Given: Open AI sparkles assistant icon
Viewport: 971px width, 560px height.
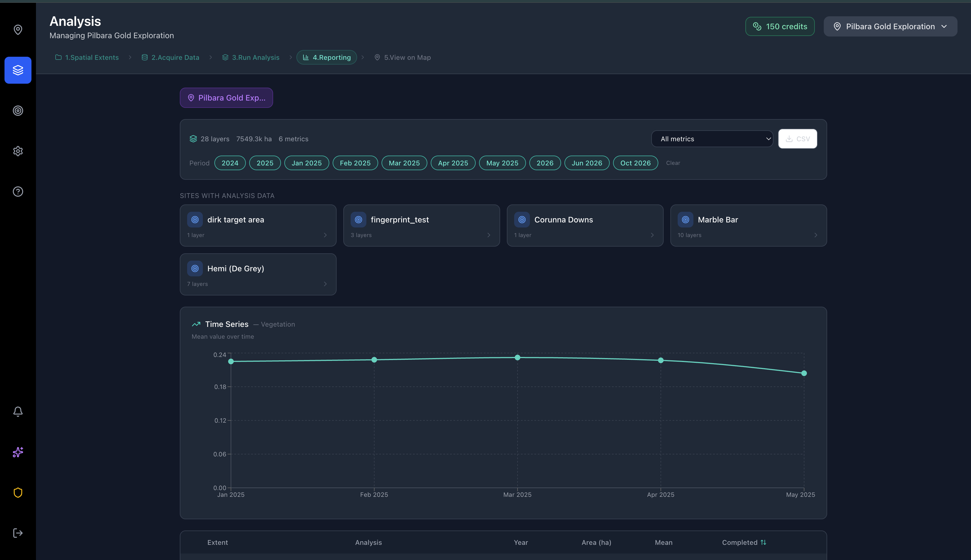Looking at the screenshot, I should click(18, 452).
